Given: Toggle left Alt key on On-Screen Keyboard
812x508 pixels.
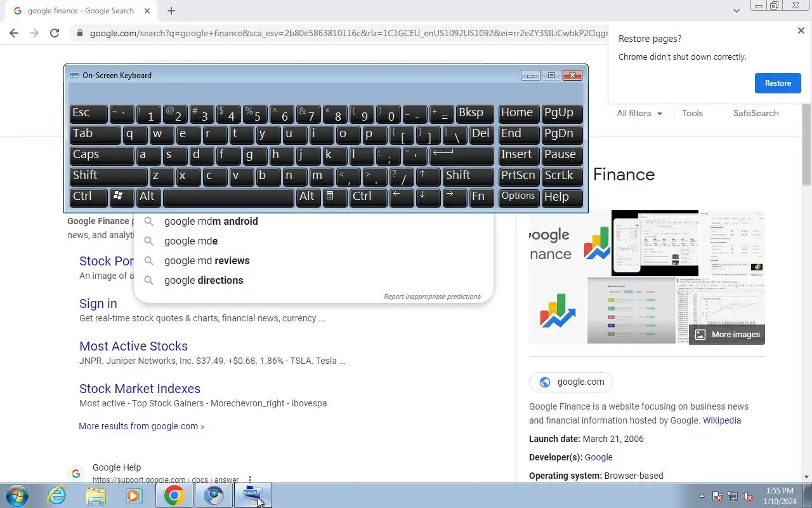Looking at the screenshot, I should coord(148,197).
